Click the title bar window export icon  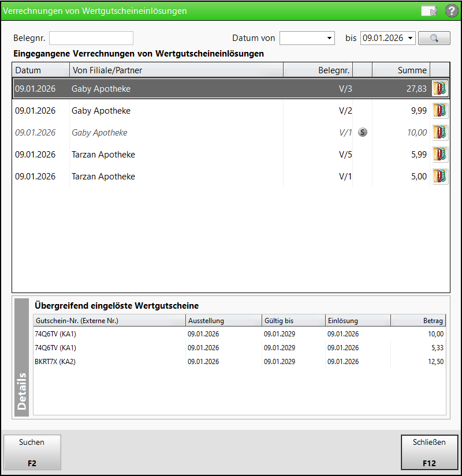(429, 11)
